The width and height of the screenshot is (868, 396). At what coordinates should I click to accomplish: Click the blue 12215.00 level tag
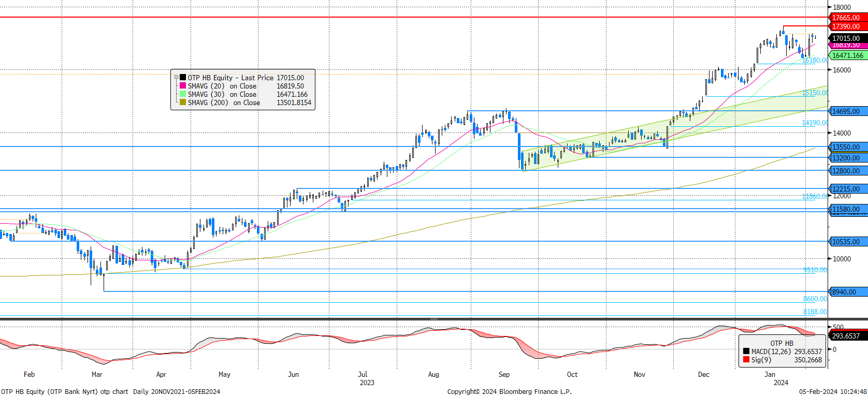click(848, 189)
